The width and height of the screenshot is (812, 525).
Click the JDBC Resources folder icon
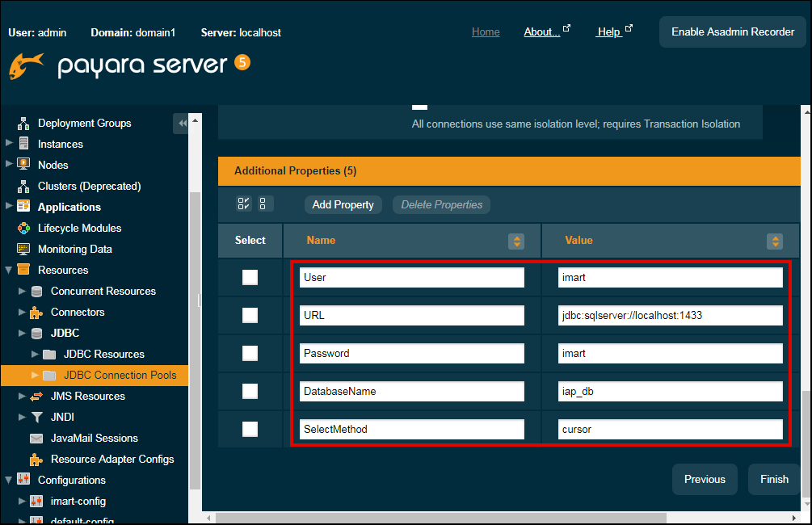pyautogui.click(x=49, y=354)
